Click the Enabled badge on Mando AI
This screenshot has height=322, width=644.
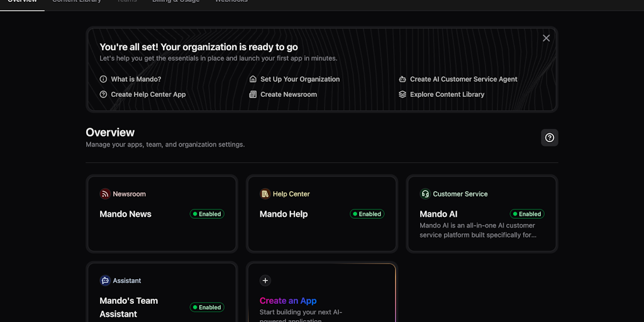coord(527,214)
